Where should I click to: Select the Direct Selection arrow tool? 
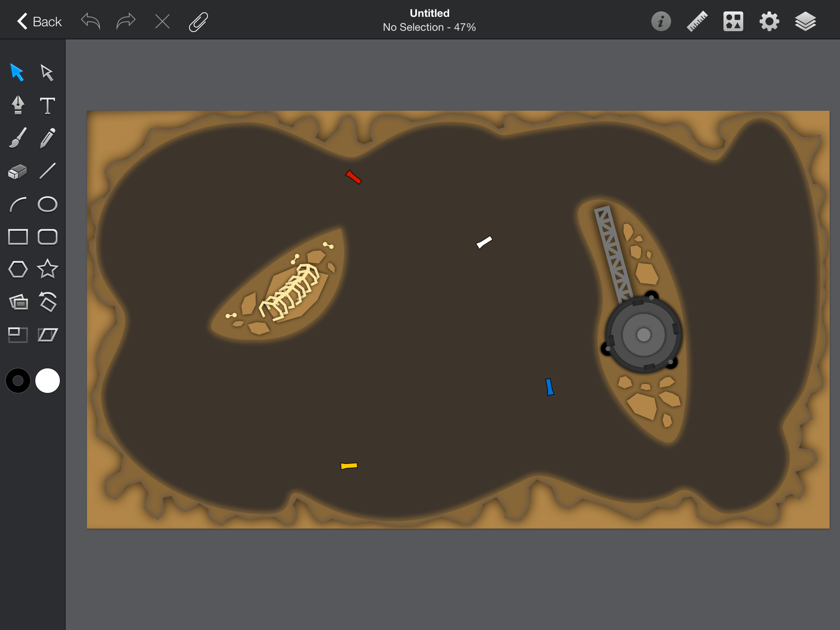(47, 73)
